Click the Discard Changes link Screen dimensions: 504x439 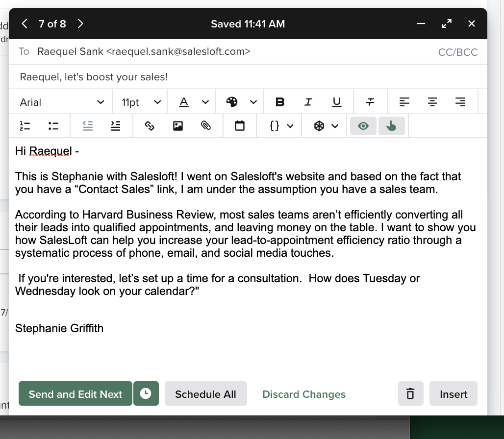click(x=304, y=394)
